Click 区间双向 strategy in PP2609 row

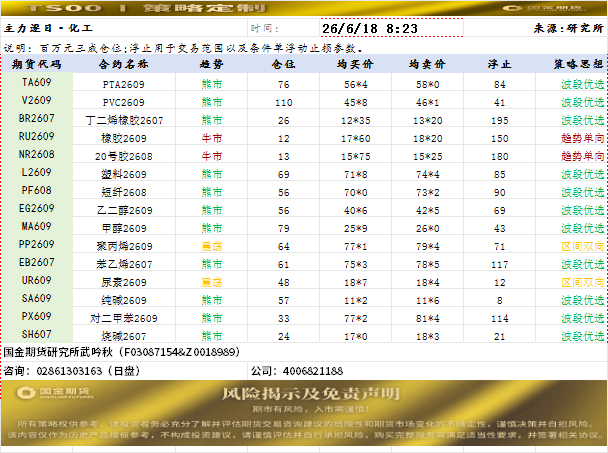tap(582, 246)
